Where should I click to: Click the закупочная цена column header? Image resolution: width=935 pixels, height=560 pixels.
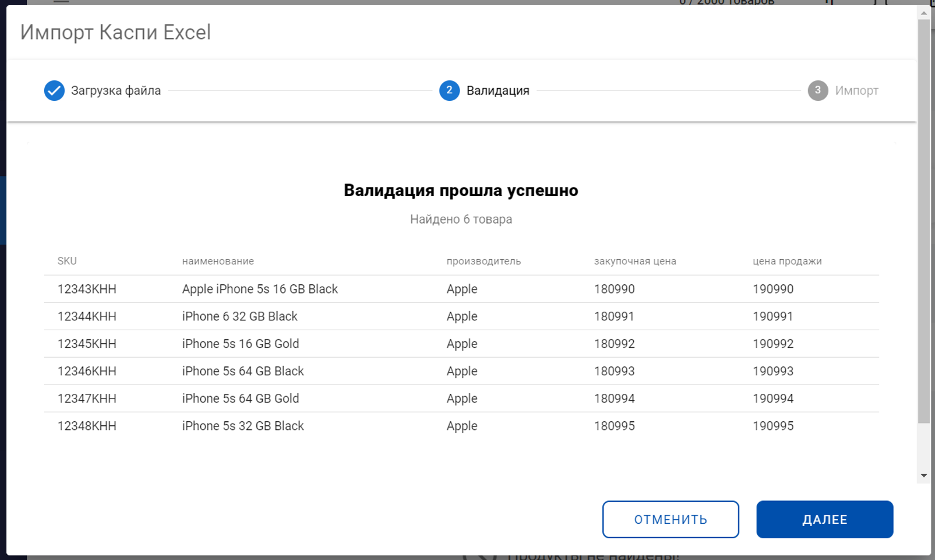pyautogui.click(x=635, y=261)
